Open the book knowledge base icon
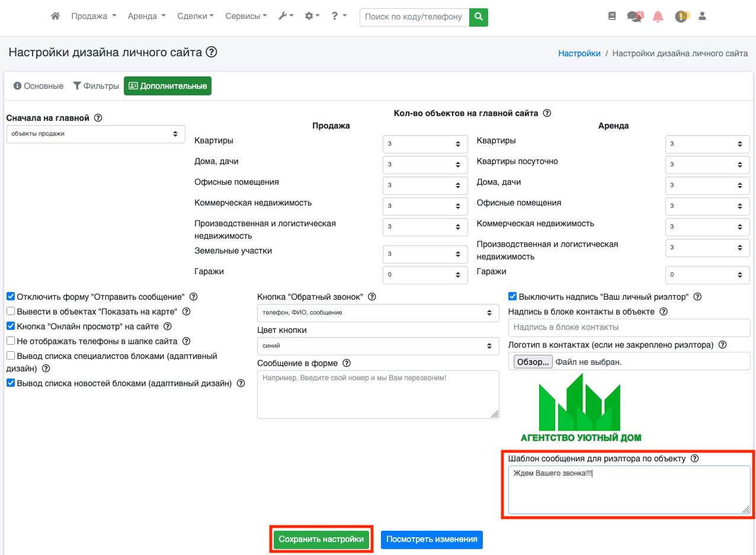756x555 pixels. [x=612, y=17]
